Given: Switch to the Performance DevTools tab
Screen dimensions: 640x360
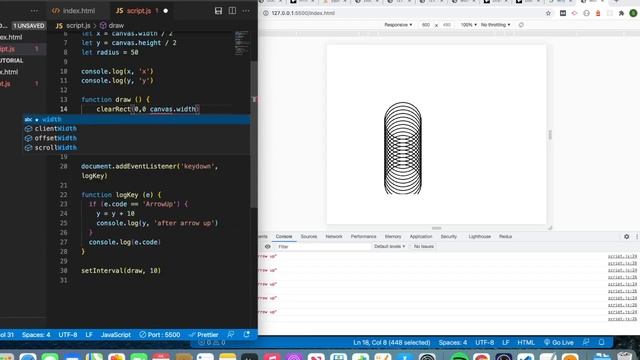Looking at the screenshot, I should 363,236.
